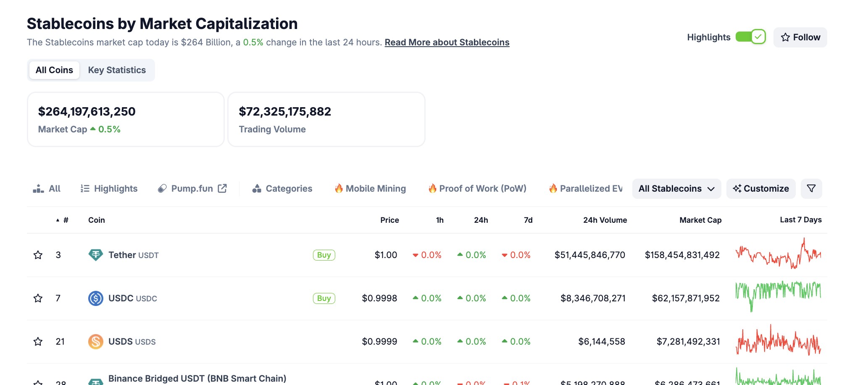The width and height of the screenshot is (868, 385).
Task: Click USDC price $0.9998
Action: [x=379, y=298]
